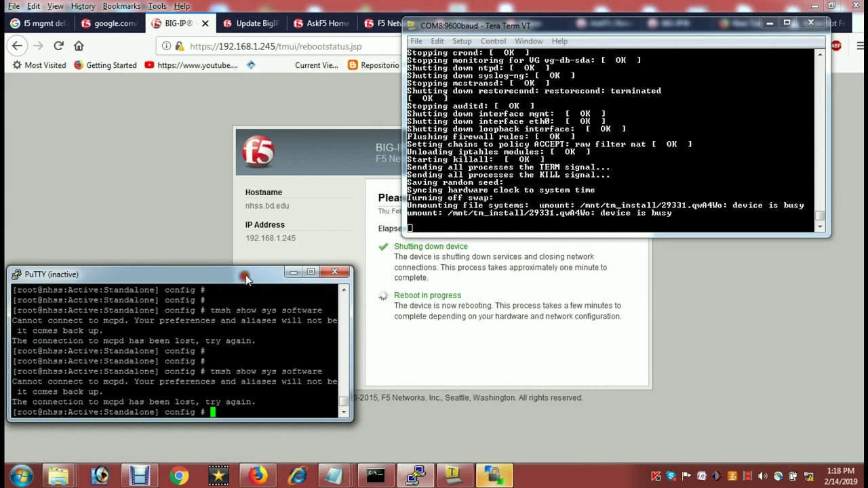Open the Repositorio bookmark
Viewport: 868px width, 488px height.
pos(374,65)
